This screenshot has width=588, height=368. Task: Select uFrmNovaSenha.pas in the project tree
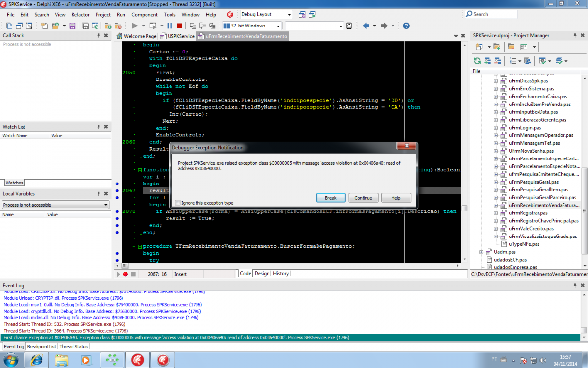531,151
